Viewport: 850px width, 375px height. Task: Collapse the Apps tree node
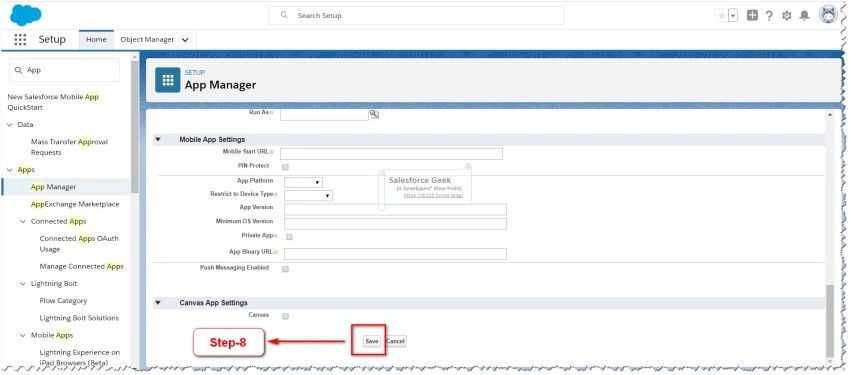[x=10, y=170]
